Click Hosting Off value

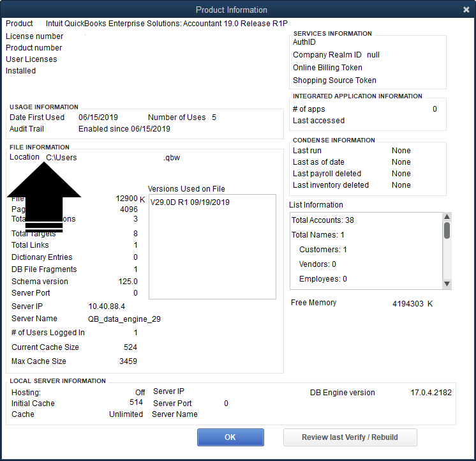pyautogui.click(x=140, y=393)
